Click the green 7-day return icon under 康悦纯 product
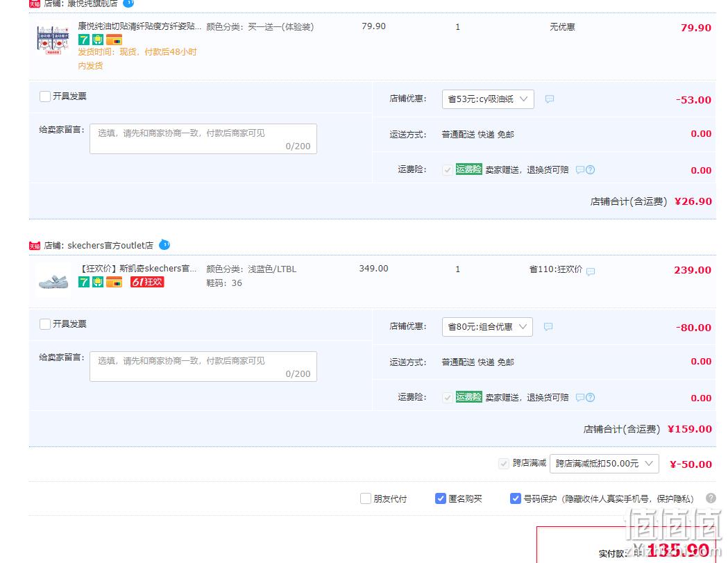The height and width of the screenshot is (563, 728). [x=83, y=40]
